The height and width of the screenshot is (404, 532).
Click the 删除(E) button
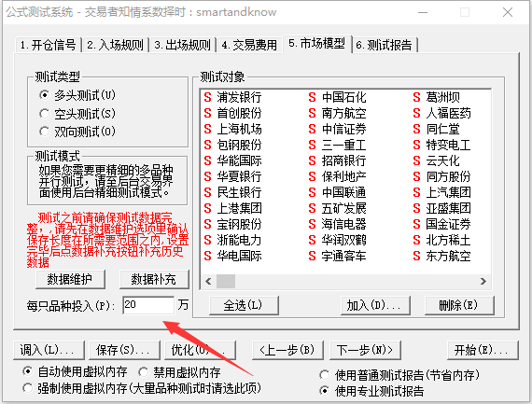(x=459, y=305)
